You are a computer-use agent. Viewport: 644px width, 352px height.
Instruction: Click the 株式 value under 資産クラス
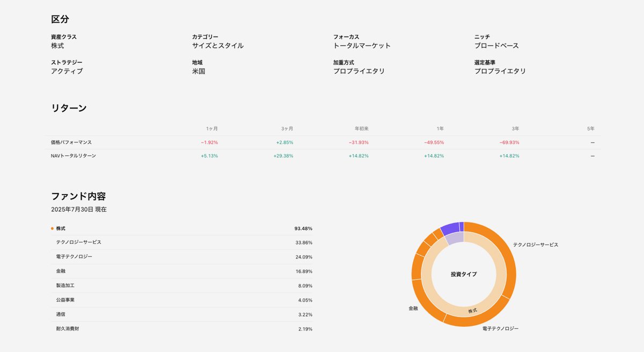[x=57, y=46]
